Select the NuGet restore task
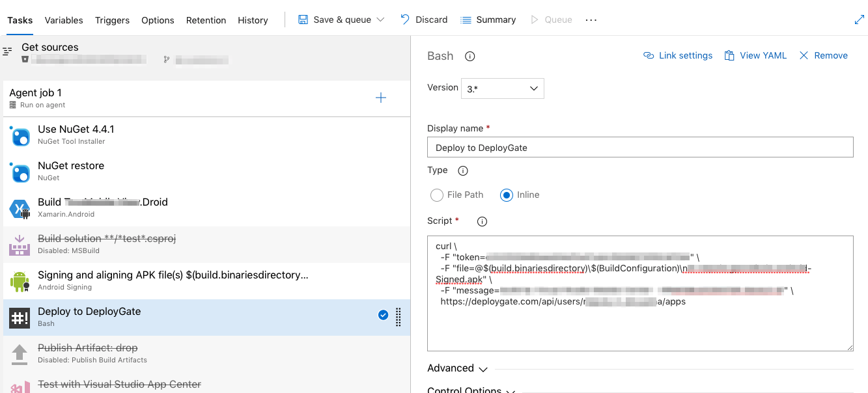 tap(206, 171)
